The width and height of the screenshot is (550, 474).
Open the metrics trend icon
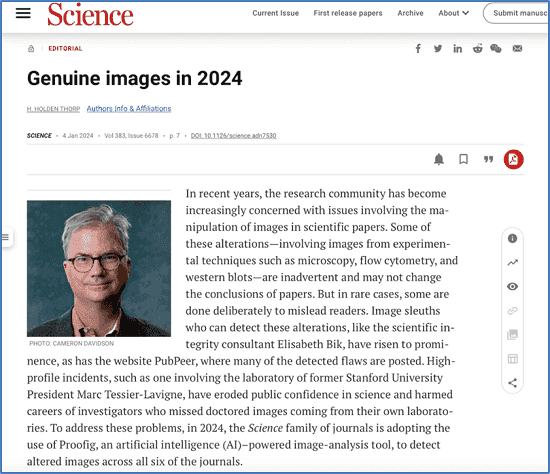512,262
